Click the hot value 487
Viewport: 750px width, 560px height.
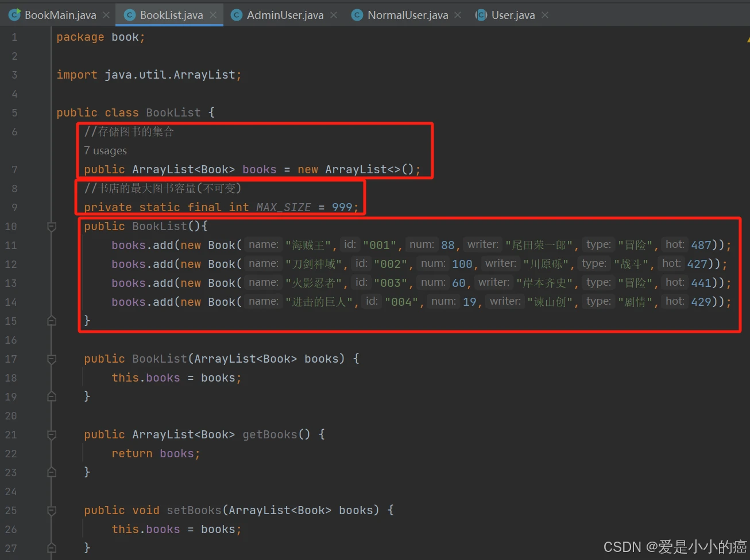coord(701,246)
